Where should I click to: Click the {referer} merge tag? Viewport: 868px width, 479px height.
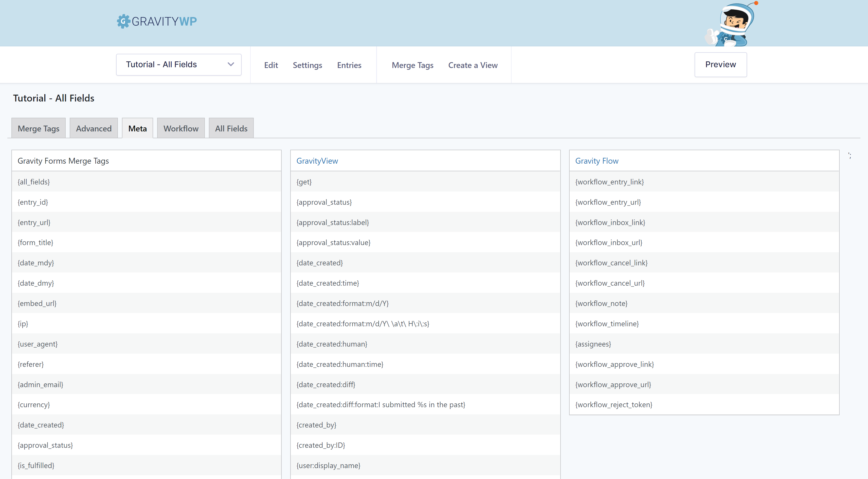(x=31, y=364)
